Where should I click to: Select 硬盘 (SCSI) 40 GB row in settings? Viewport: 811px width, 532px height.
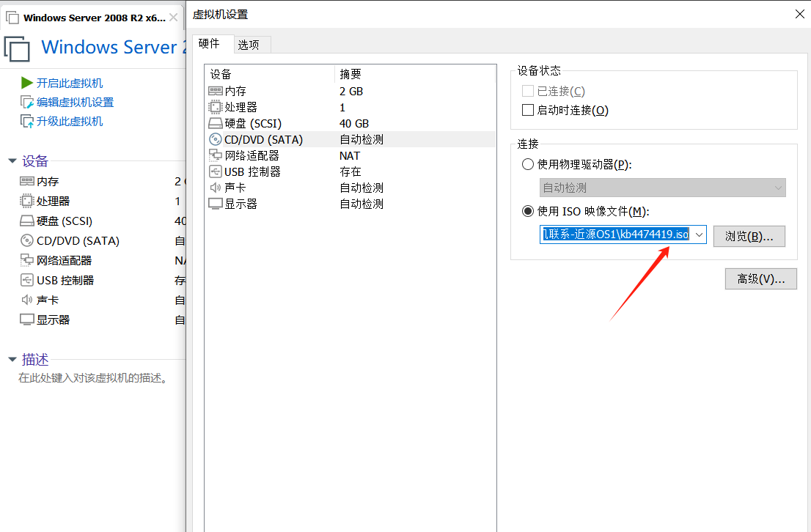351,123
